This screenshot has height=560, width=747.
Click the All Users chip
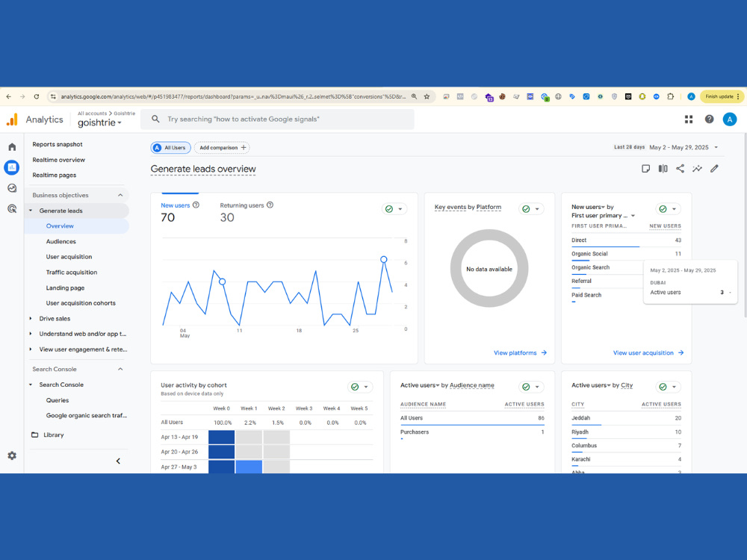(170, 148)
